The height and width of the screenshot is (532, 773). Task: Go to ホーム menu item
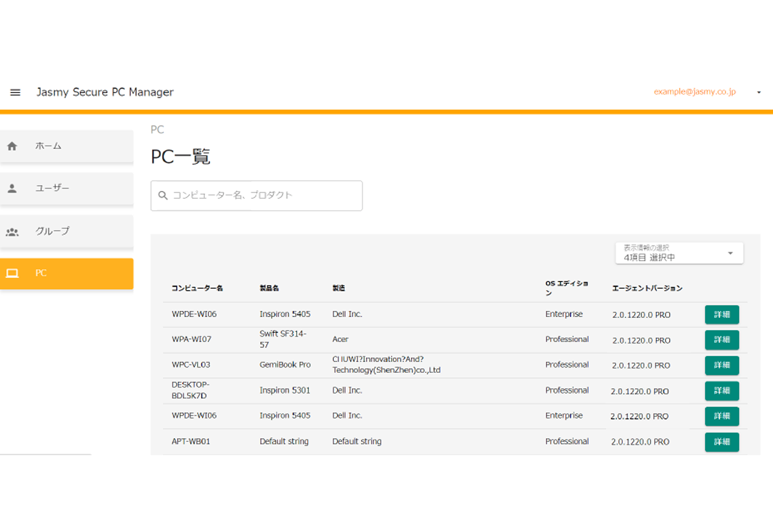tap(67, 146)
